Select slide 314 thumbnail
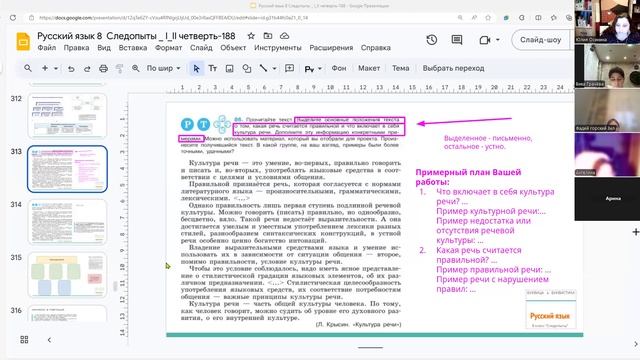 tap(67, 222)
